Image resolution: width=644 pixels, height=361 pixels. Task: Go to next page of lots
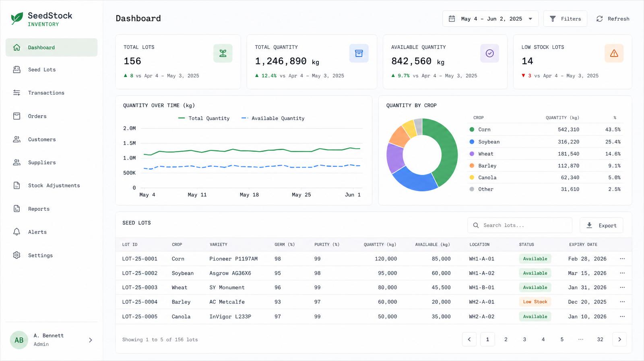click(x=619, y=339)
